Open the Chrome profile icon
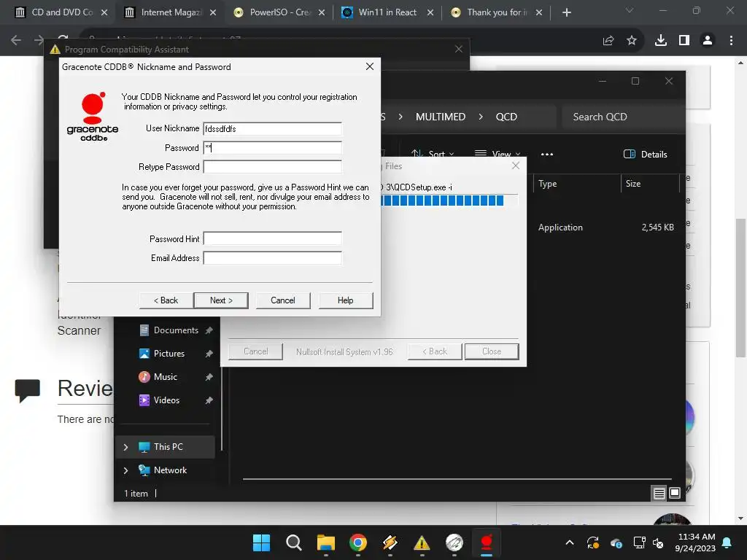747x560 pixels. (708, 41)
